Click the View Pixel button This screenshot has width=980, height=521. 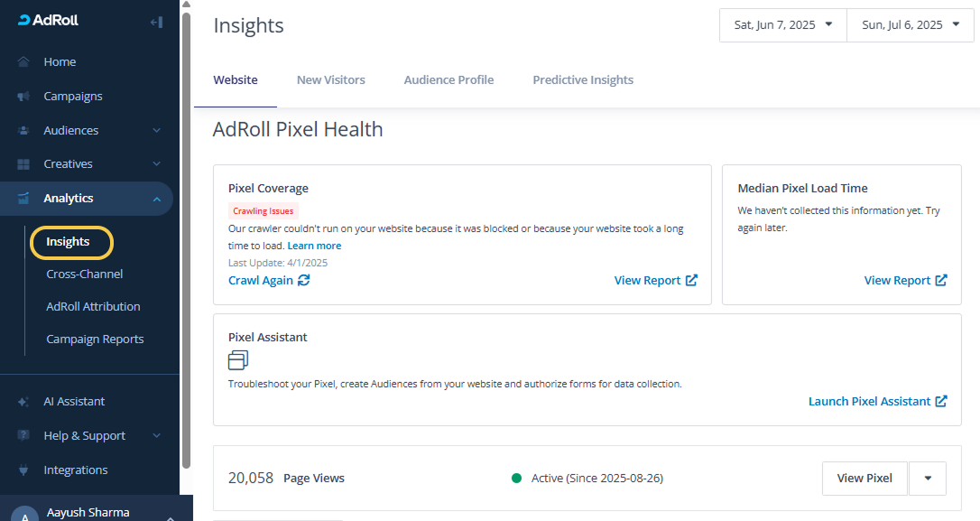pyautogui.click(x=864, y=479)
